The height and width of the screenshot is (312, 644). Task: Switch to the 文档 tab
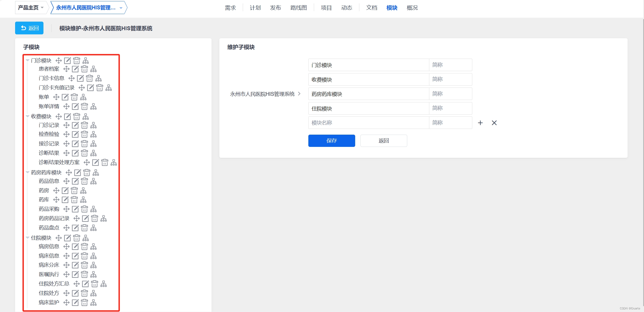(x=371, y=8)
